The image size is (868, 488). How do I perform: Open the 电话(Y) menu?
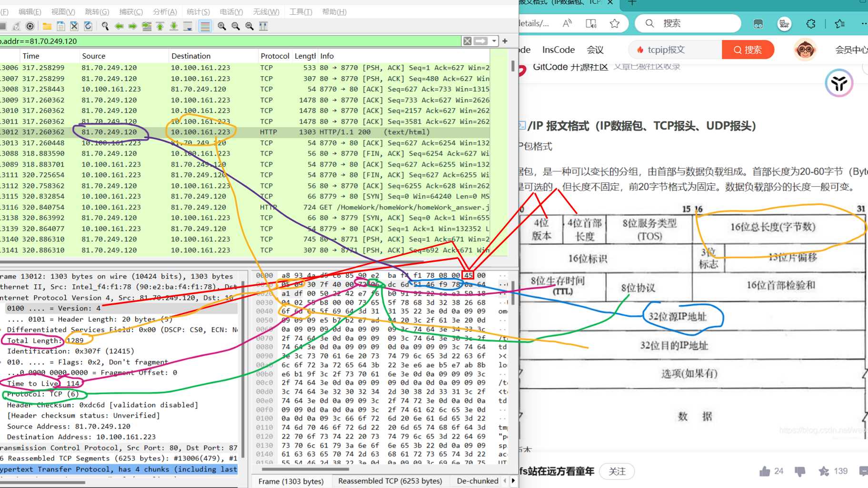pyautogui.click(x=231, y=12)
